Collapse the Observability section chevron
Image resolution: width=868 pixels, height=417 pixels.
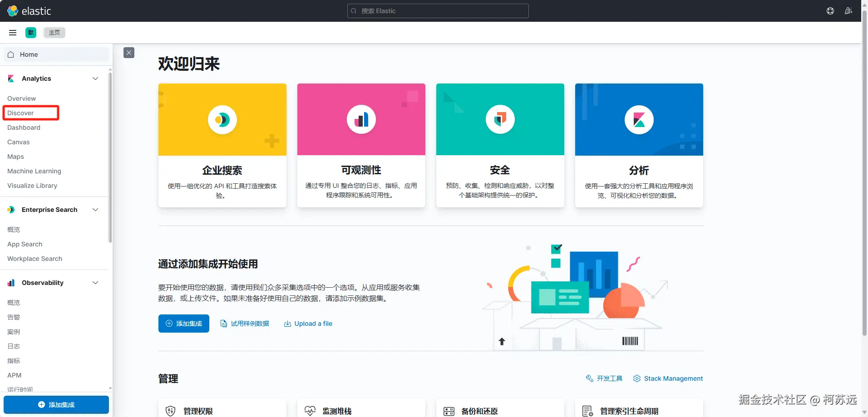[95, 283]
